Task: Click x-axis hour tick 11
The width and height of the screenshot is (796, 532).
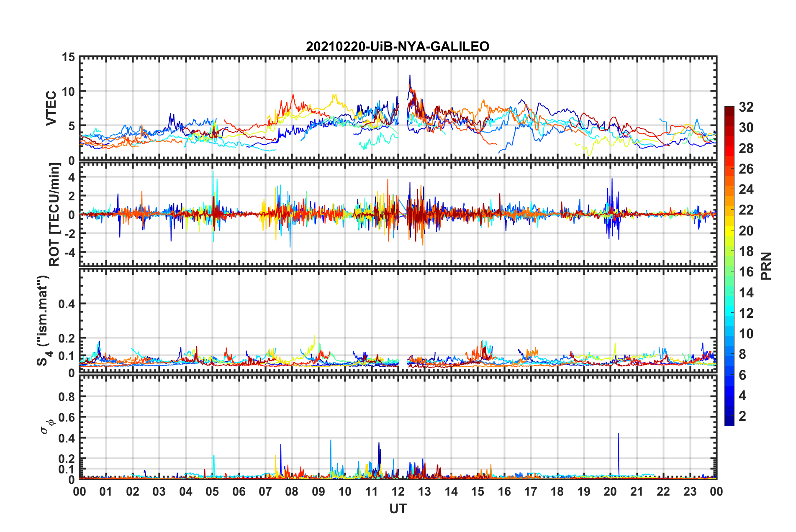Action: [372, 491]
